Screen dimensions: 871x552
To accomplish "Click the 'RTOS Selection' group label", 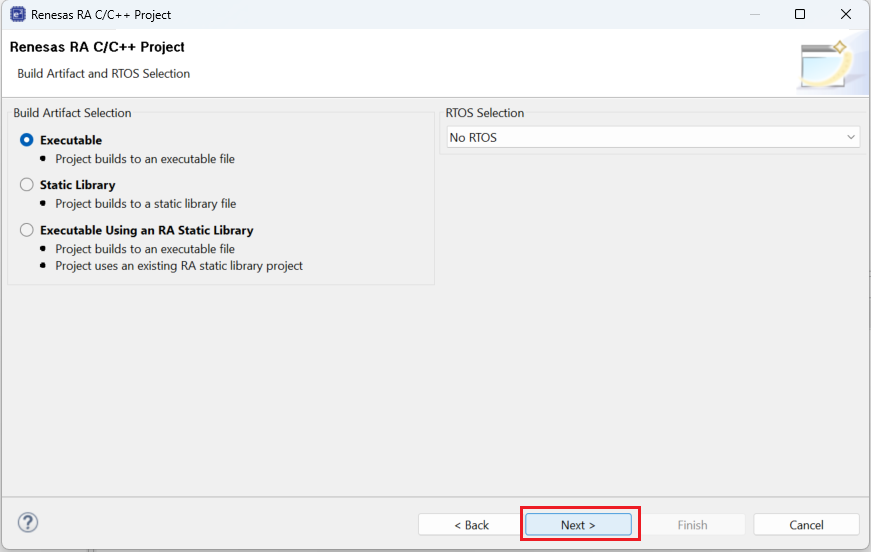I will (484, 113).
